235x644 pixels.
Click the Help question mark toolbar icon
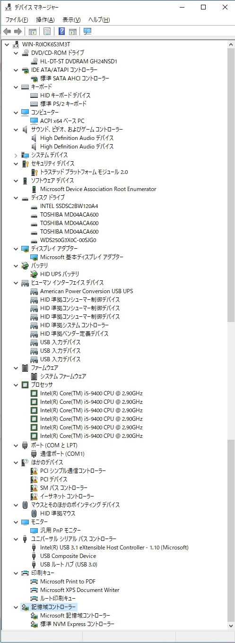click(61, 31)
